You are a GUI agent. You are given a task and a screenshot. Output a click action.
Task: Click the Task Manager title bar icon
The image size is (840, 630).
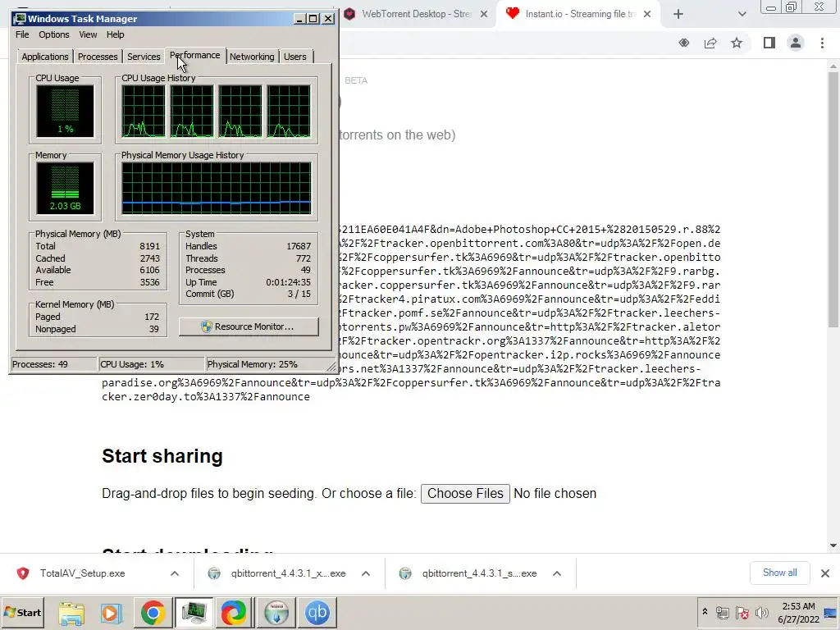(21, 19)
